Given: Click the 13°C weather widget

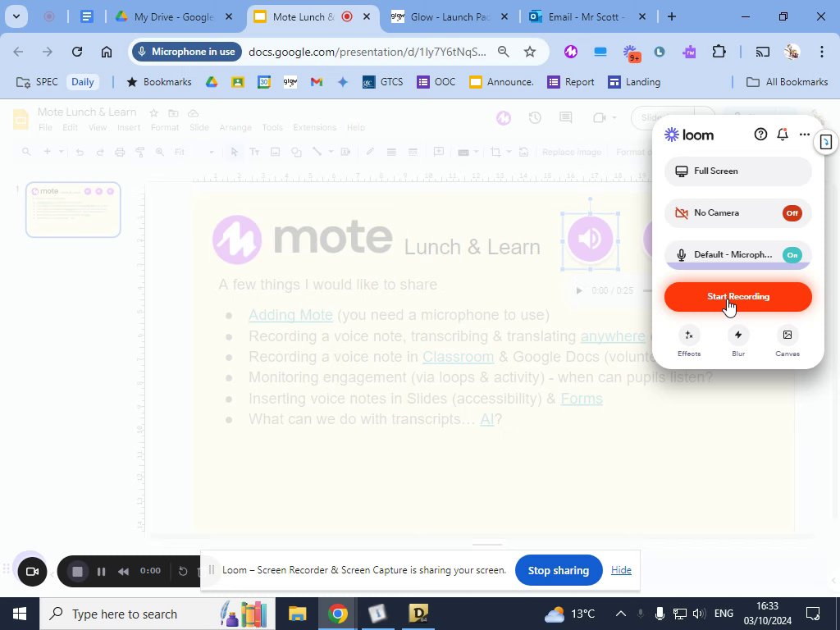Looking at the screenshot, I should [569, 614].
